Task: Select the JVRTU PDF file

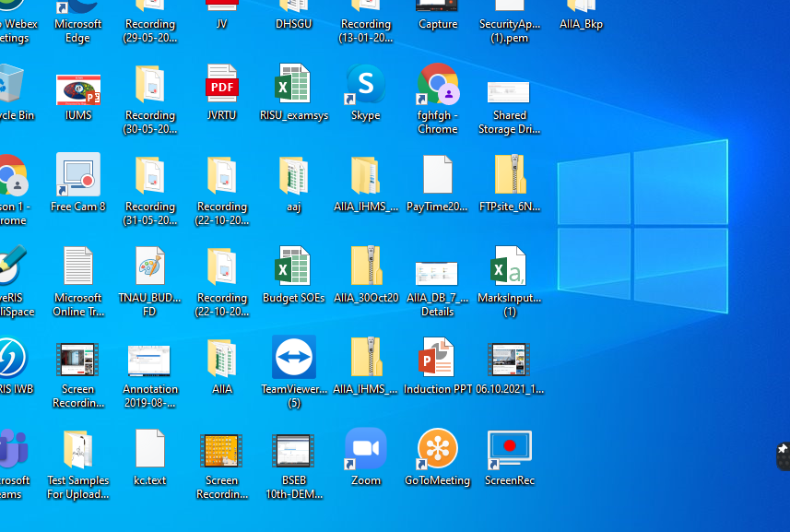Action: point(221,85)
